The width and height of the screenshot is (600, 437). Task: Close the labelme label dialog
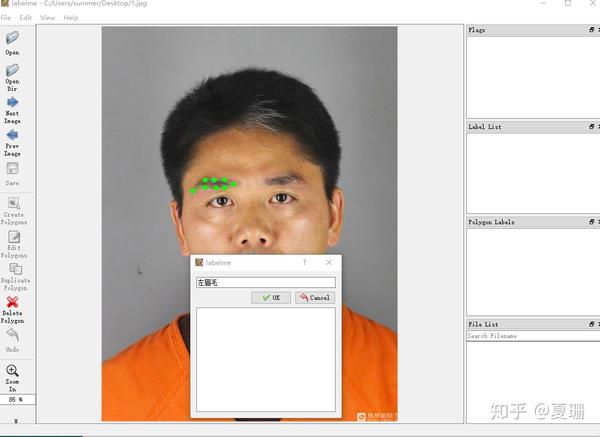329,263
